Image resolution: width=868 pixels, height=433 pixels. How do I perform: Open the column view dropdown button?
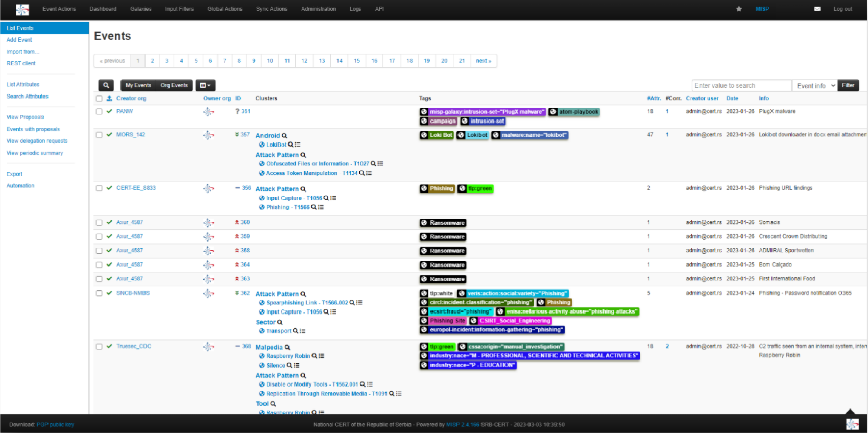(x=205, y=85)
